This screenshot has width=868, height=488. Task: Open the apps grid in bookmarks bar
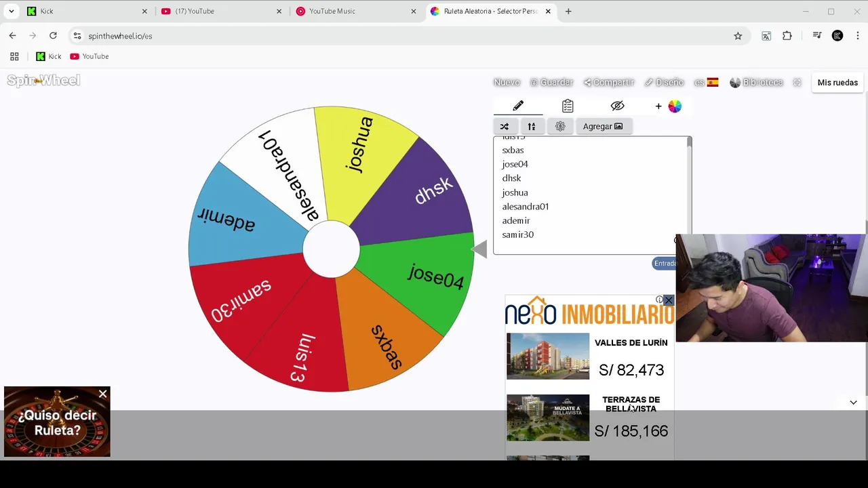14,57
